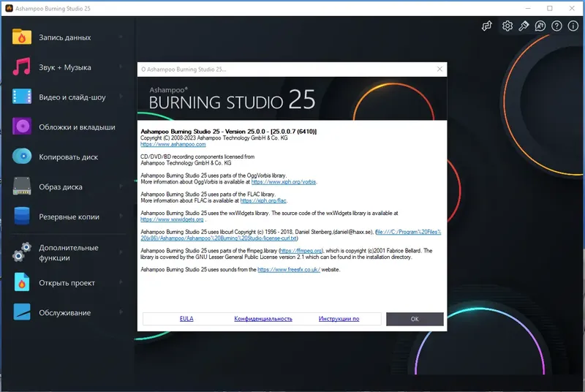Select the Дополнительные функции menu entry
The image size is (585, 392).
pyautogui.click(x=68, y=252)
